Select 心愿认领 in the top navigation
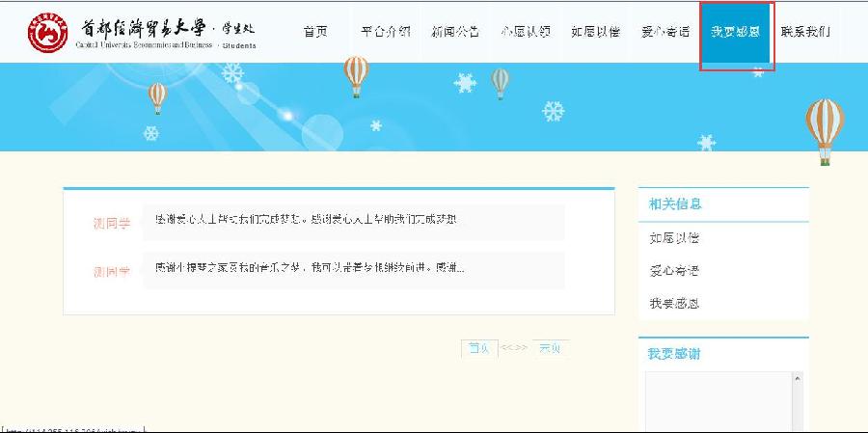The width and height of the screenshot is (868, 433). pos(526,32)
